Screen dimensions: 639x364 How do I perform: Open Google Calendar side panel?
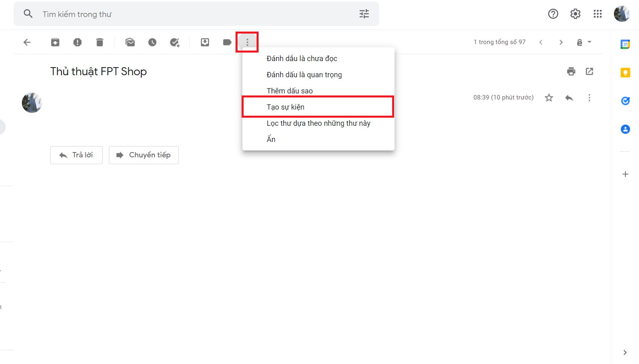[x=625, y=44]
